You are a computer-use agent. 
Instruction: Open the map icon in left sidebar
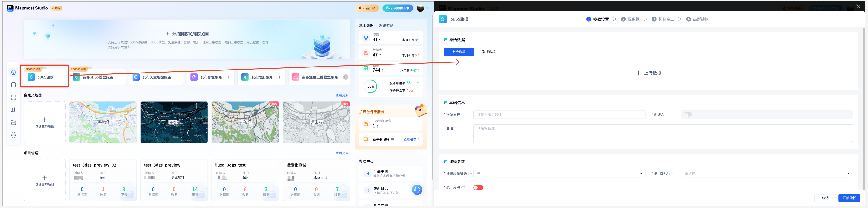click(13, 110)
